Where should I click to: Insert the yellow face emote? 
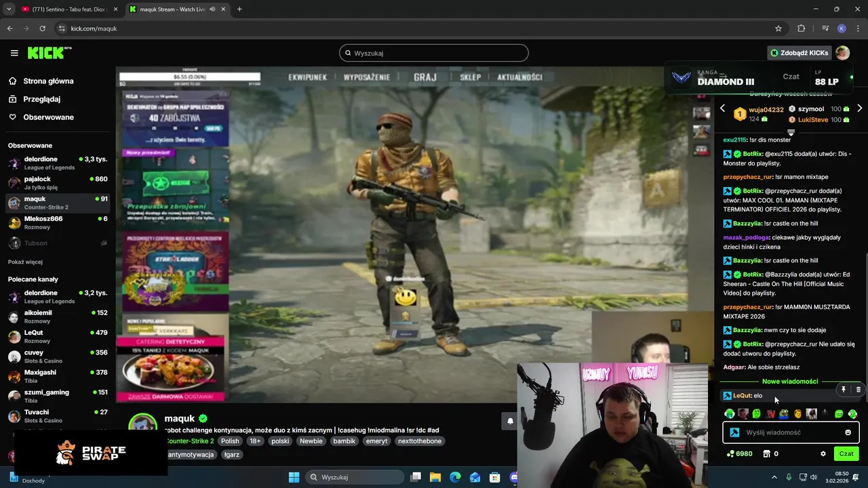coord(797,413)
